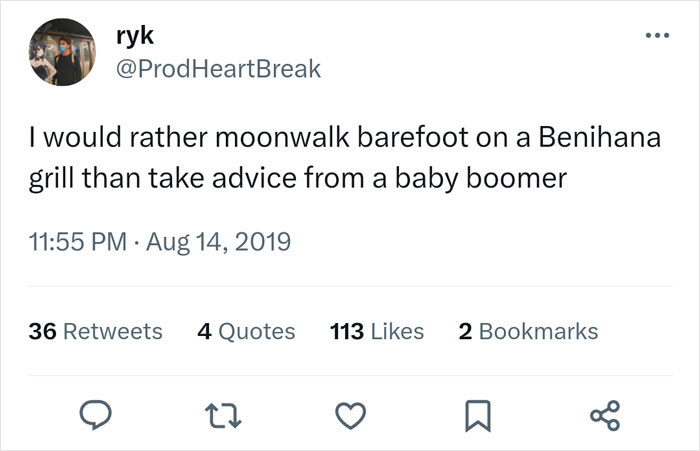Click the number 113 in the stats row
This screenshot has width=700, height=451.
coord(346,331)
